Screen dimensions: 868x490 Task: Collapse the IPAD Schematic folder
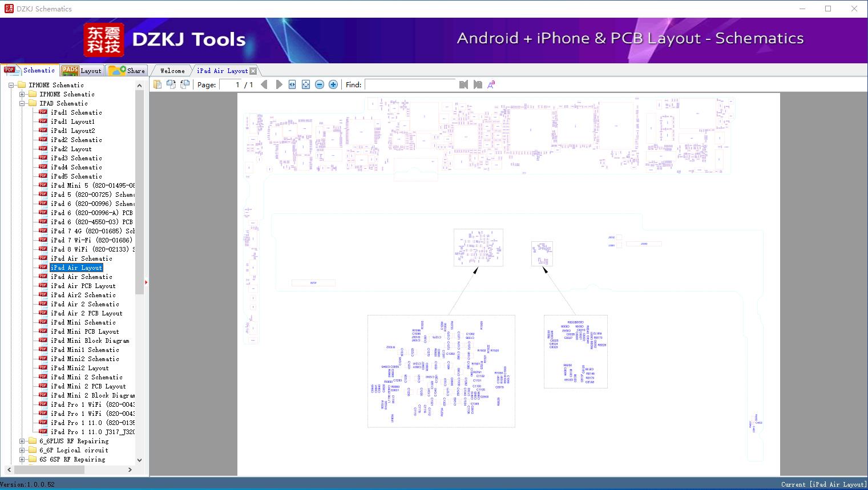[x=22, y=104]
